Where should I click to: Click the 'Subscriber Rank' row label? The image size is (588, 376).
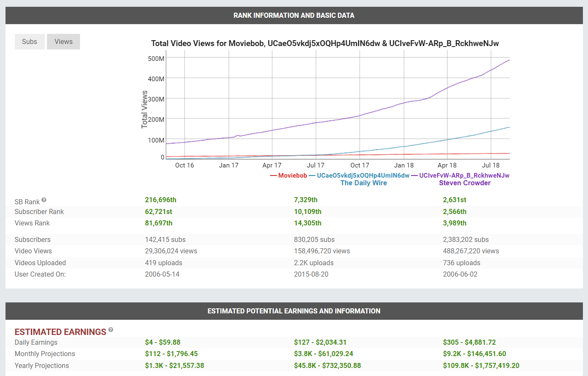(39, 211)
